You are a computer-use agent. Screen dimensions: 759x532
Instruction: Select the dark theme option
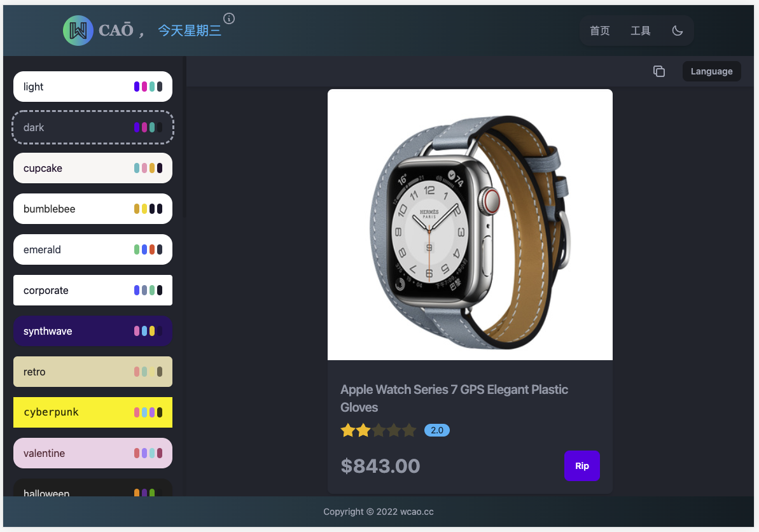click(93, 127)
